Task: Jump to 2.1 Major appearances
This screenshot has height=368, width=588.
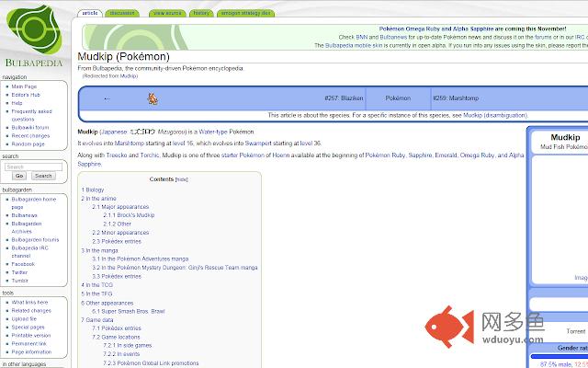Action: point(120,207)
